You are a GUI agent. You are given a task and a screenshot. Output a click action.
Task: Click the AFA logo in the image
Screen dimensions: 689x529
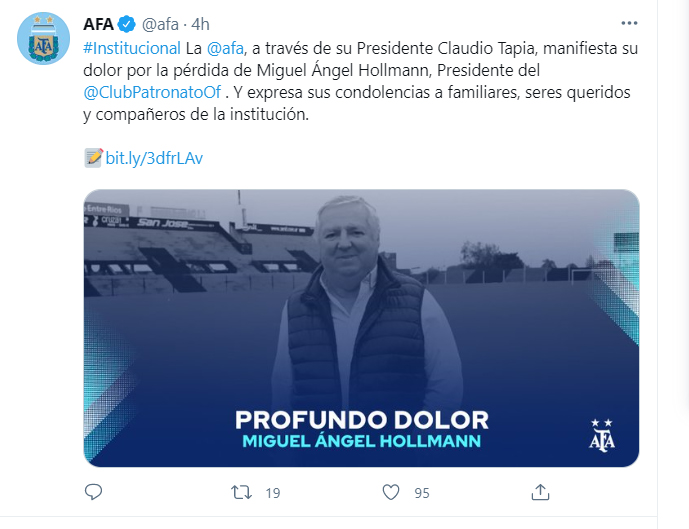point(602,436)
